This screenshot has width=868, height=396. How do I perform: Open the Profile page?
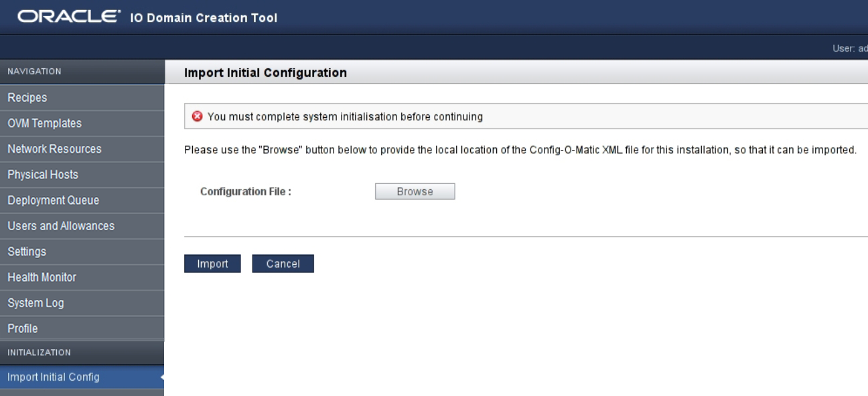(82, 328)
